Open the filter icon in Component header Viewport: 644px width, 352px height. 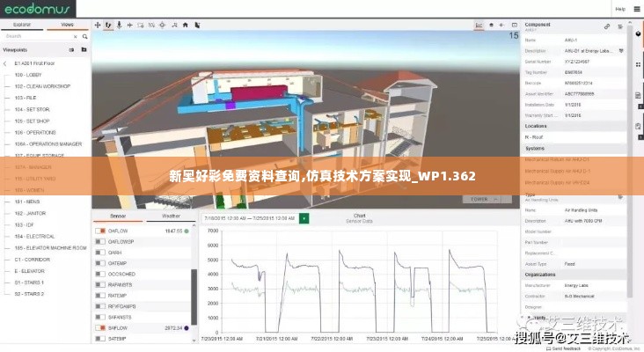[620, 26]
